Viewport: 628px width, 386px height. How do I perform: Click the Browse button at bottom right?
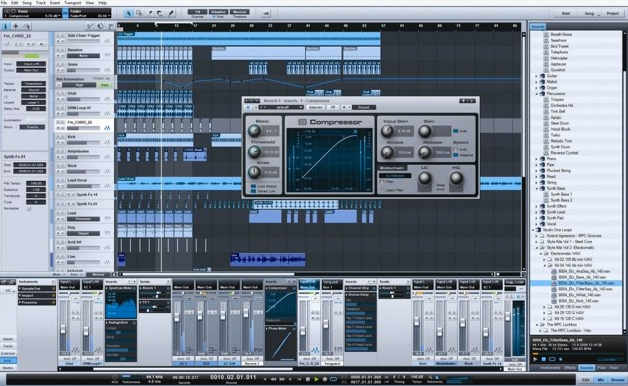point(618,379)
